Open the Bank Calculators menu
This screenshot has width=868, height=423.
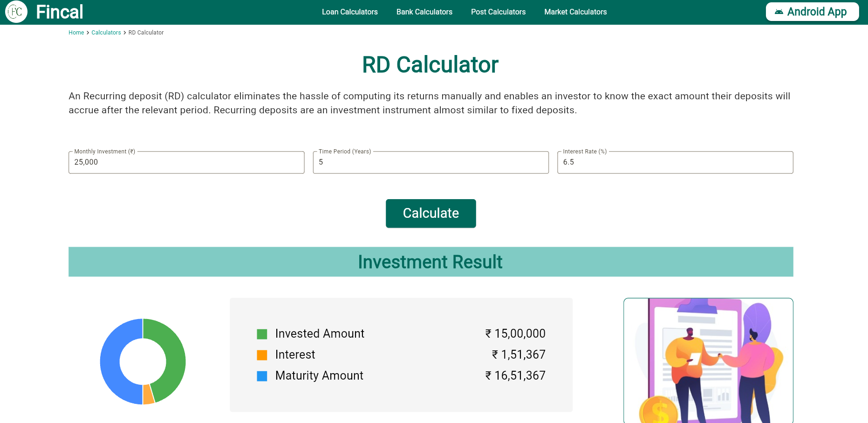click(424, 12)
